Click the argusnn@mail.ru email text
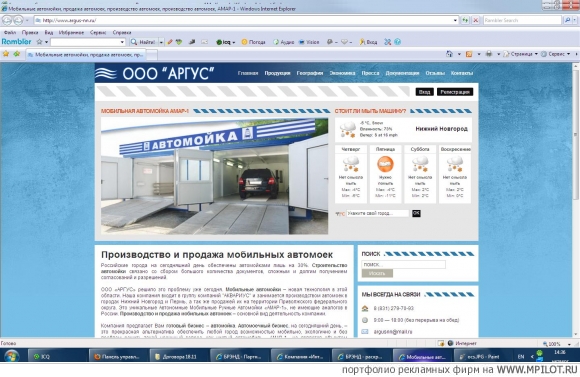Image resolution: width=580 pixels, height=377 pixels. point(393,331)
